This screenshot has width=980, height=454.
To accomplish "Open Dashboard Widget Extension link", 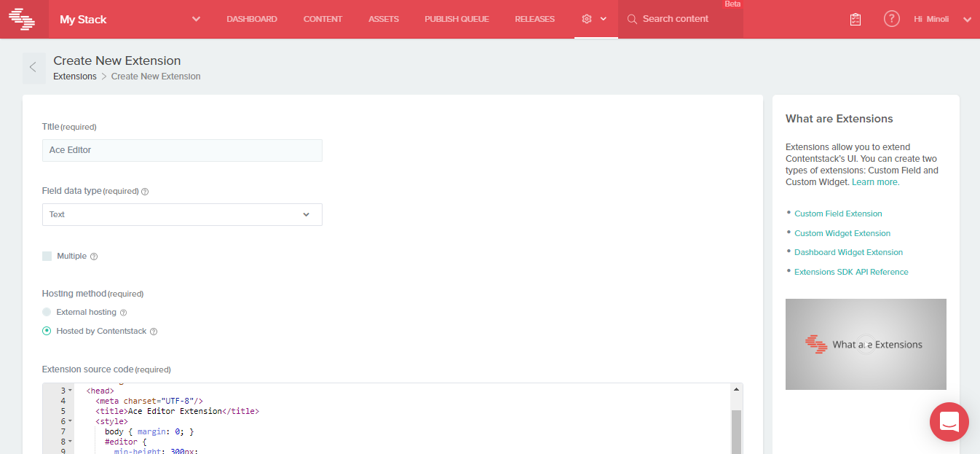I will click(848, 252).
